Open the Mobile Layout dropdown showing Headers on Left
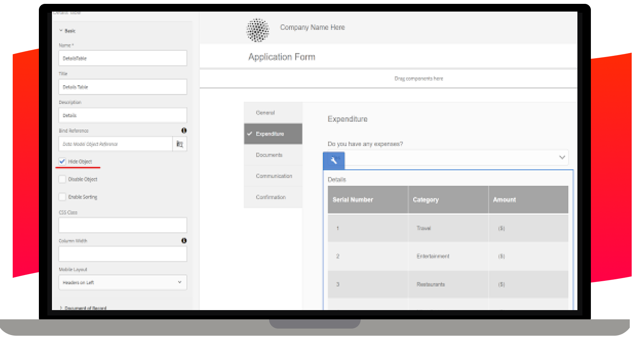Image resolution: width=644 pixels, height=349 pixels. (x=122, y=282)
